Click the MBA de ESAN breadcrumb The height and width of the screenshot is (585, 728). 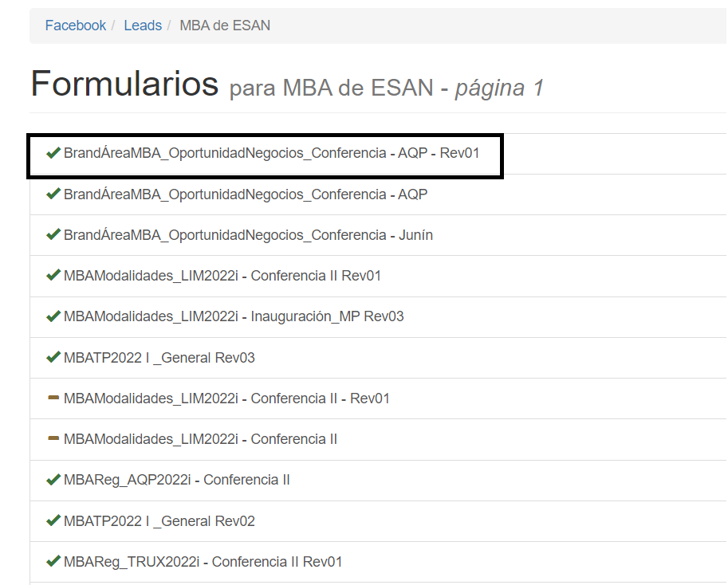pyautogui.click(x=225, y=26)
